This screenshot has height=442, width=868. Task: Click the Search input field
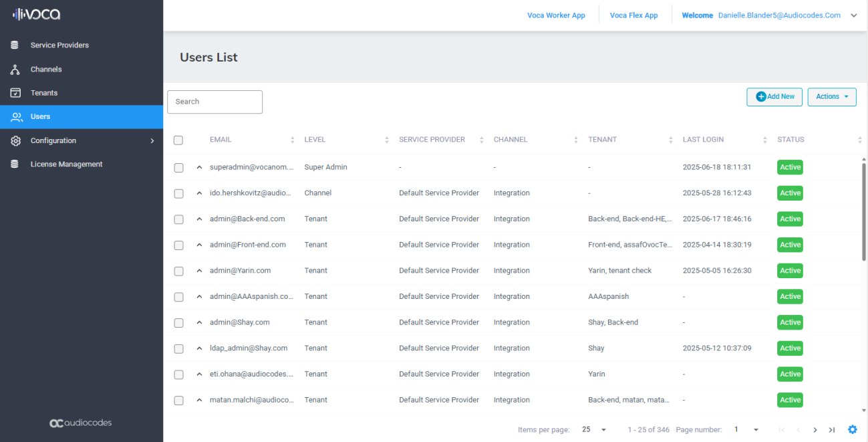(x=214, y=102)
